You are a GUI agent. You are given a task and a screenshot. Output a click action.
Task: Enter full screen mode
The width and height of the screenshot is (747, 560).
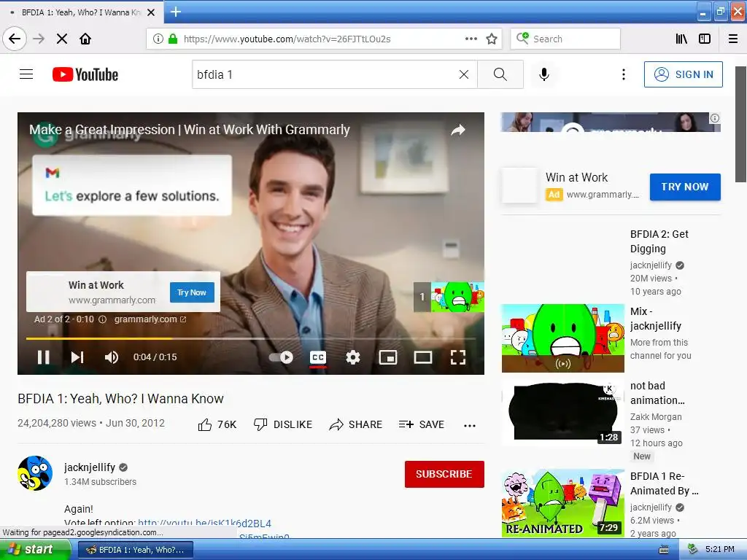458,357
